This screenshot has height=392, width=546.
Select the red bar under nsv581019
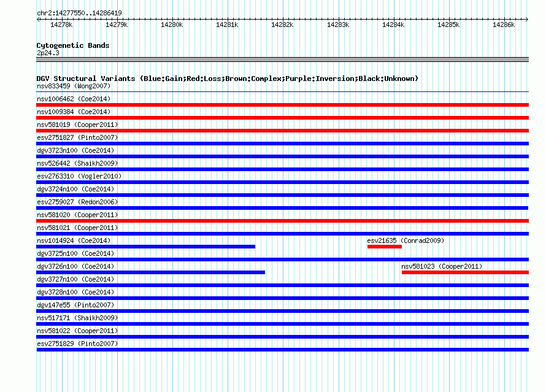click(x=282, y=131)
